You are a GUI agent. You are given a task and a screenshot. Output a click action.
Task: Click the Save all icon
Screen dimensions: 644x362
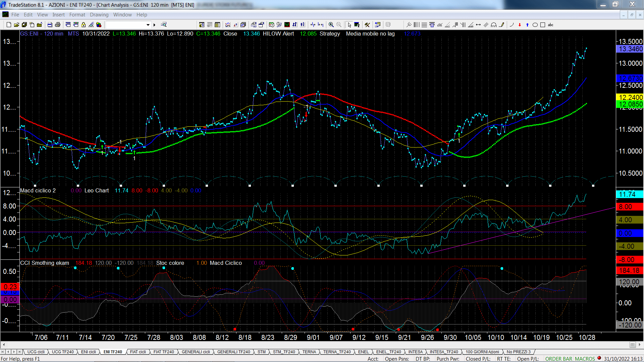[x=24, y=25]
